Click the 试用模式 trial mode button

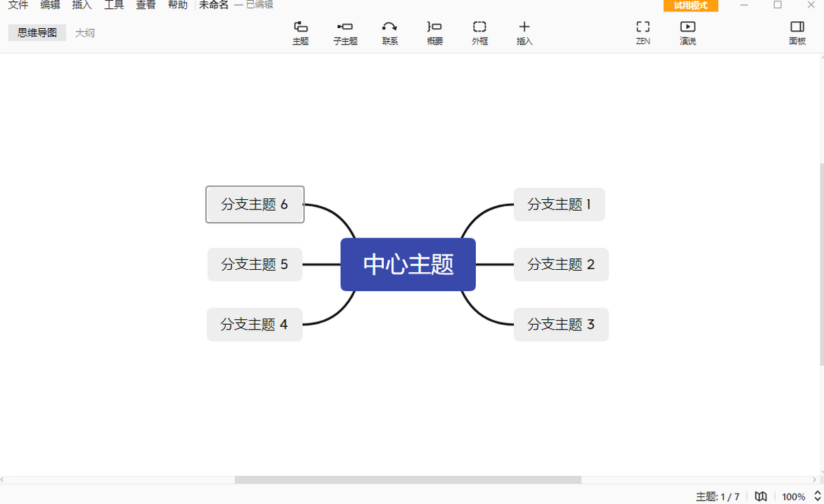coord(691,5)
